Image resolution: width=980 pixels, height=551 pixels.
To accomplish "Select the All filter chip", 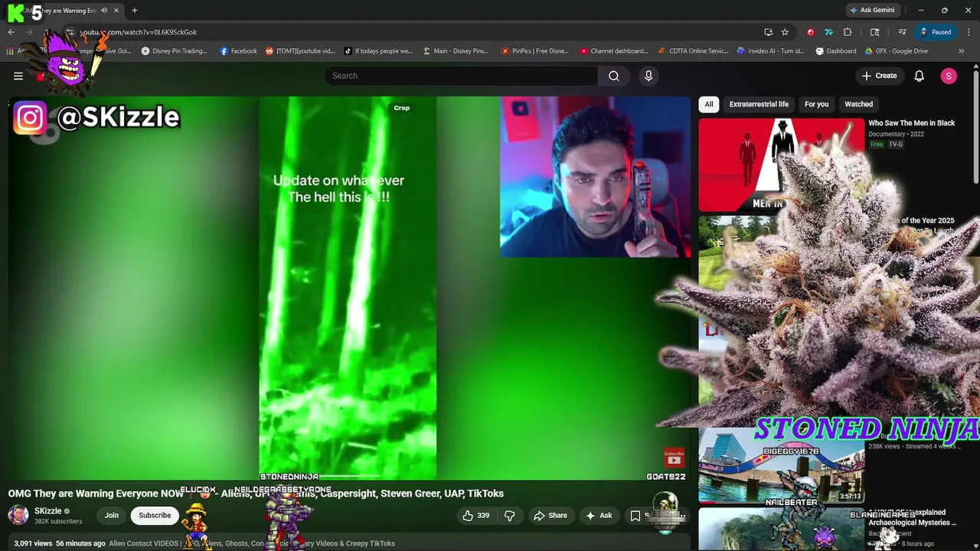I will pos(709,104).
